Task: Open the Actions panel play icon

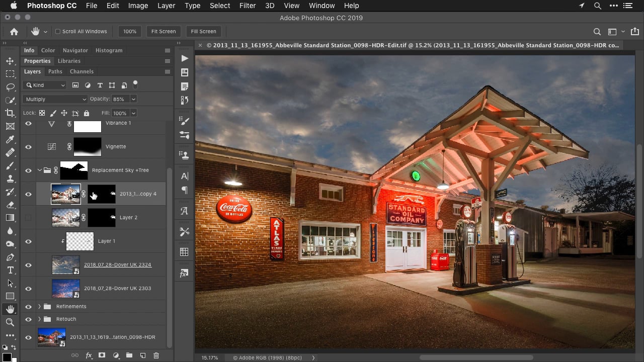Action: click(x=185, y=58)
